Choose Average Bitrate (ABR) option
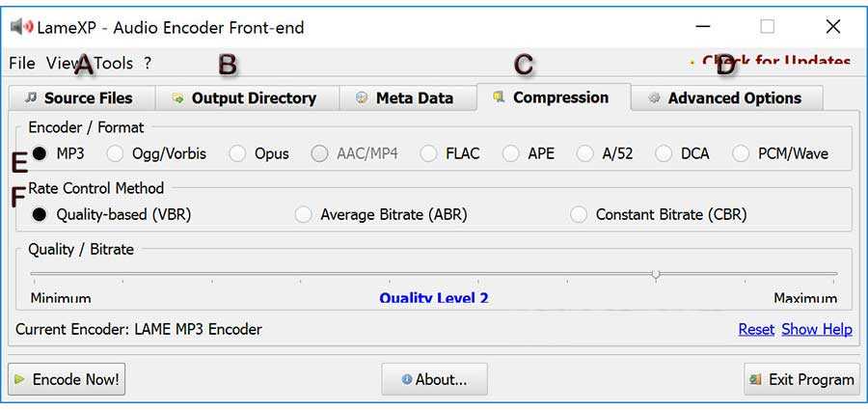The image size is (868, 410). [x=304, y=214]
